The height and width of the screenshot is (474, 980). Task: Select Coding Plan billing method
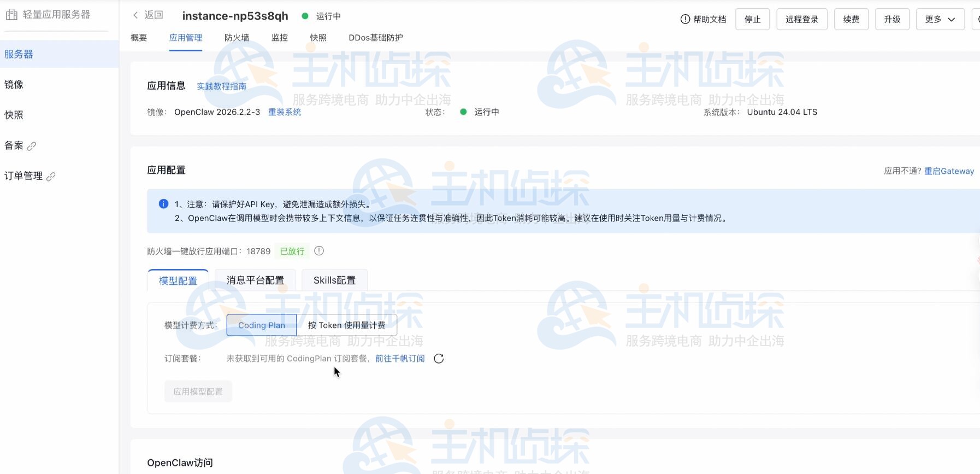[x=262, y=325]
